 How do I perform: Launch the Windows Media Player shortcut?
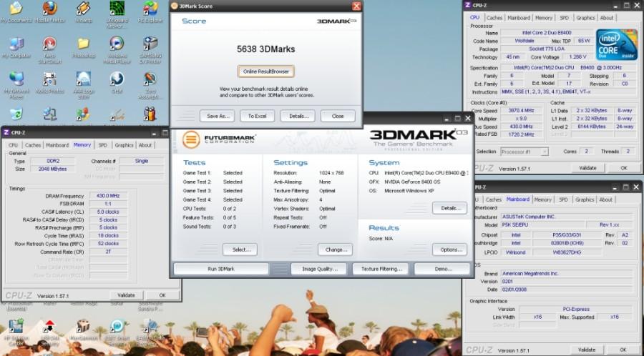pyautogui.click(x=117, y=44)
